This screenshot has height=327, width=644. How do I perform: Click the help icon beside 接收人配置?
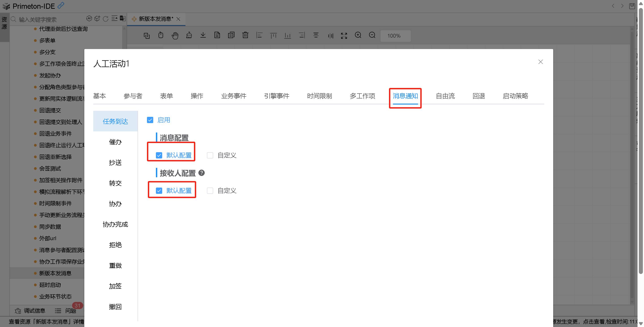[202, 173]
